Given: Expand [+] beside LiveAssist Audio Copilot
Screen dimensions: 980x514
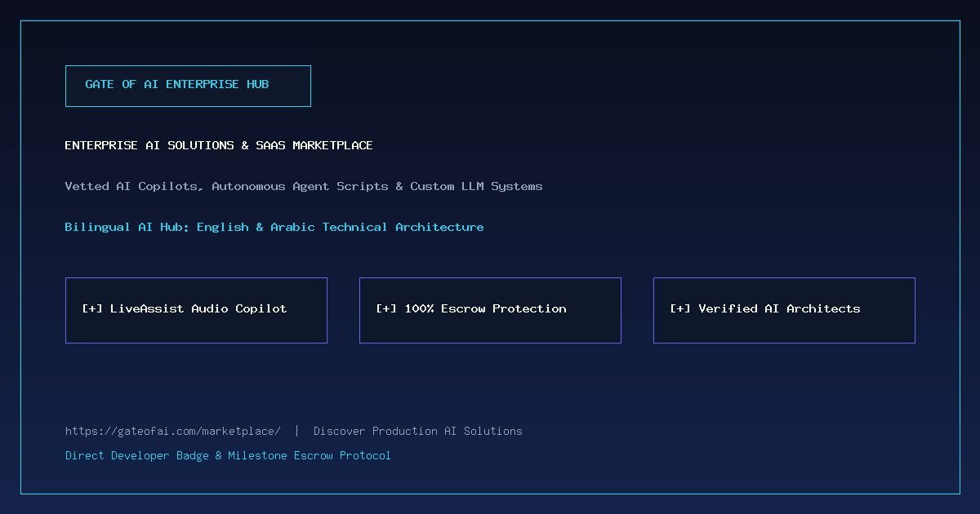Looking at the screenshot, I should 92,308.
